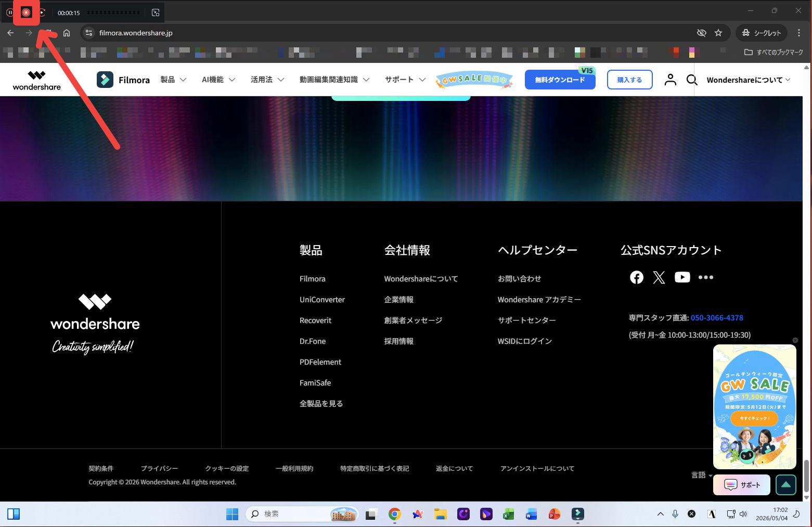Screen dimensions: 812x527
Task: Open the WSIDにログイン link
Action: coord(524,341)
